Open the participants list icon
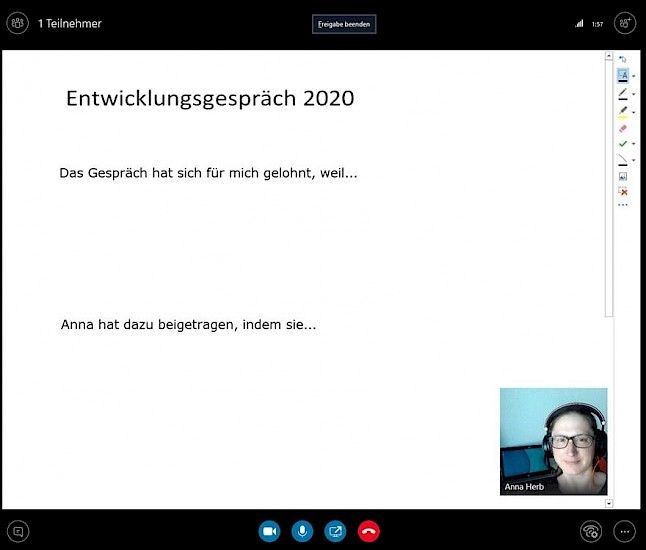The height and width of the screenshot is (550, 646). pos(17,23)
